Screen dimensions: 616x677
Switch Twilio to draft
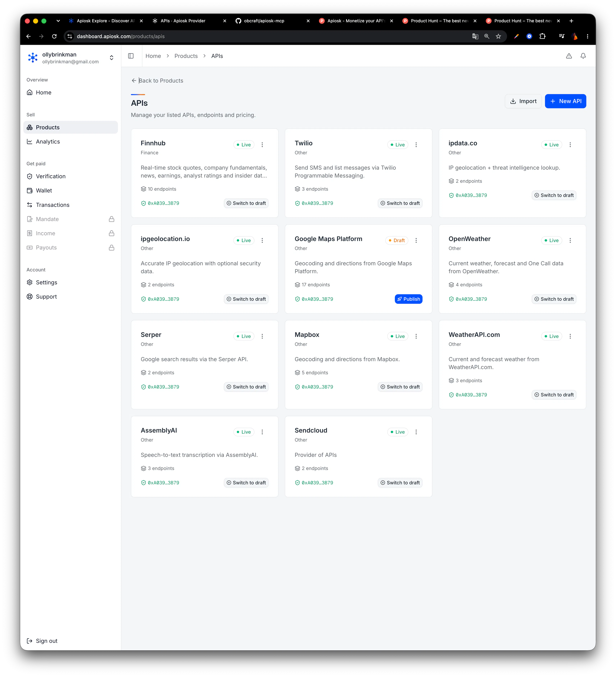(400, 203)
